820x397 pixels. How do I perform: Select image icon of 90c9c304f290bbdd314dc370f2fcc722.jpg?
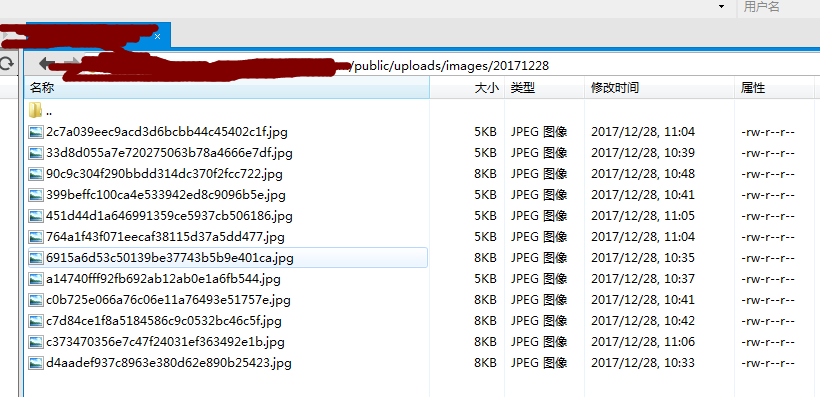click(x=36, y=174)
